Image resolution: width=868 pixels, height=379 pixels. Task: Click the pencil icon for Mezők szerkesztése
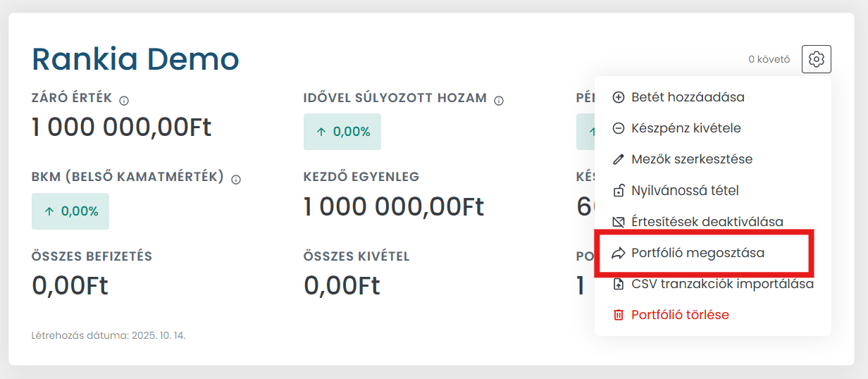(x=619, y=159)
